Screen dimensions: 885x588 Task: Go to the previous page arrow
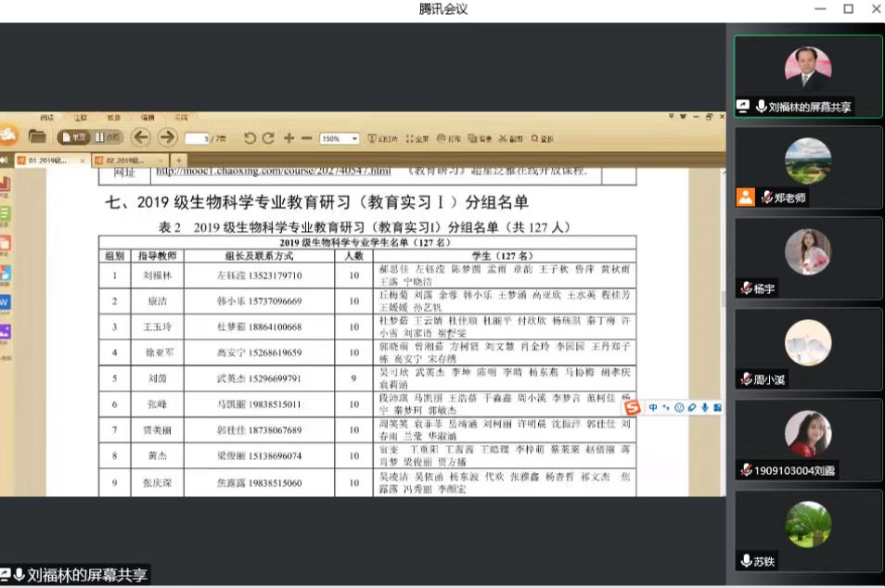(140, 137)
